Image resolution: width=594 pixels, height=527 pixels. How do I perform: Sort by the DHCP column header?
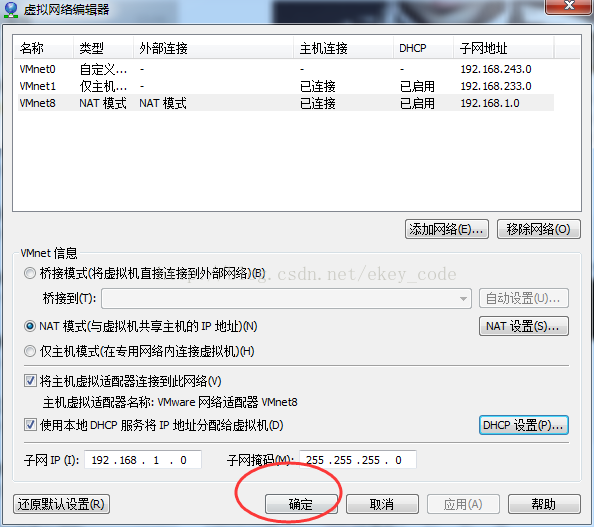point(424,48)
